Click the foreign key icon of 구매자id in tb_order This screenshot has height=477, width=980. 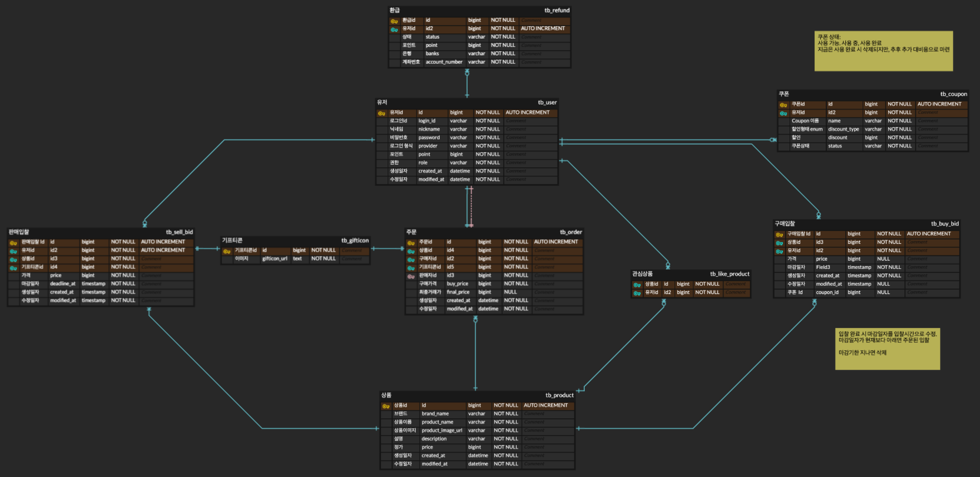click(411, 260)
